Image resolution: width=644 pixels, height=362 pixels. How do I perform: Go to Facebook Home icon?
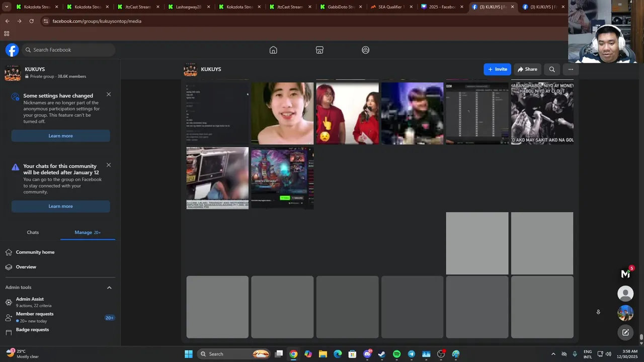(273, 50)
